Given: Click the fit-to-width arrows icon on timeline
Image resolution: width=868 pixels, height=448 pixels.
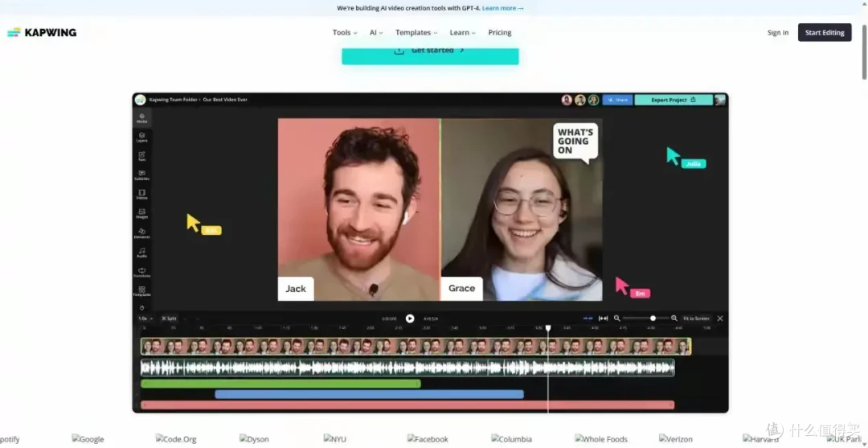Looking at the screenshot, I should point(604,319).
